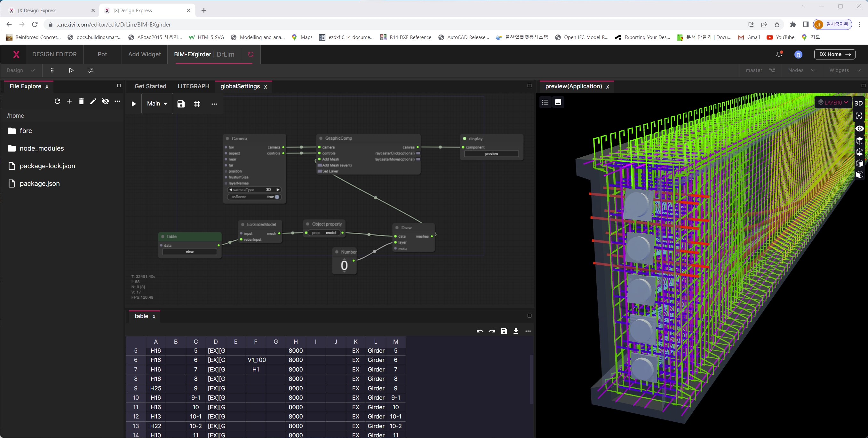Rename file using pencil icon
Image resolution: width=868 pixels, height=438 pixels.
point(93,101)
